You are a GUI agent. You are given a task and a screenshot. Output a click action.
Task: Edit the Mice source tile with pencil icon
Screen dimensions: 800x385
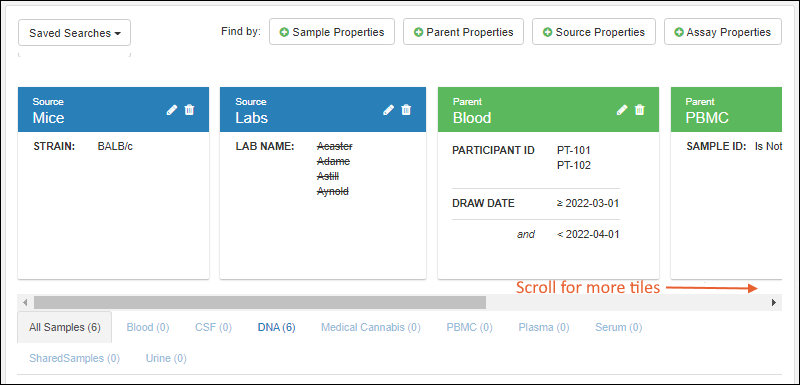tap(172, 110)
